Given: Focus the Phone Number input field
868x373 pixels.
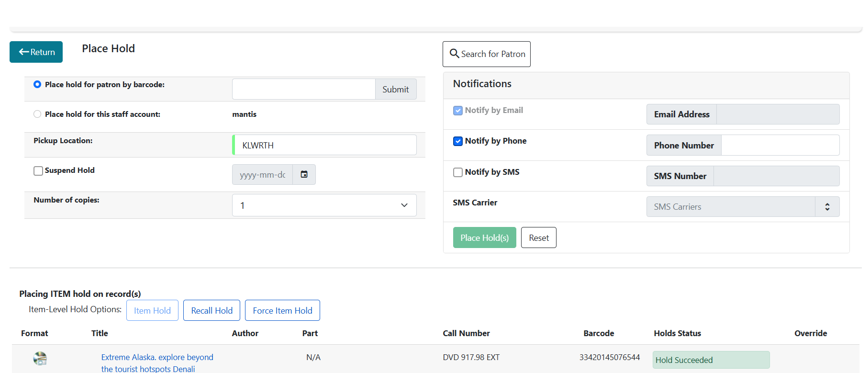Looking at the screenshot, I should click(779, 146).
